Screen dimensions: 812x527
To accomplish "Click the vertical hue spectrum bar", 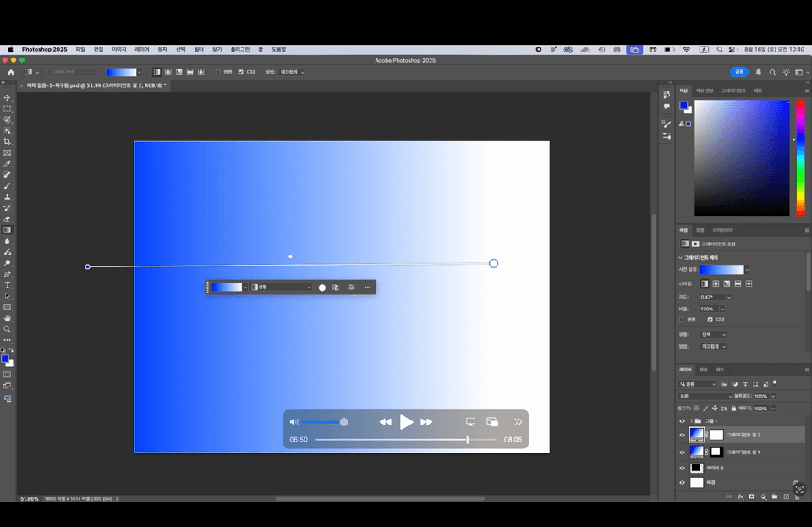I will (x=801, y=158).
